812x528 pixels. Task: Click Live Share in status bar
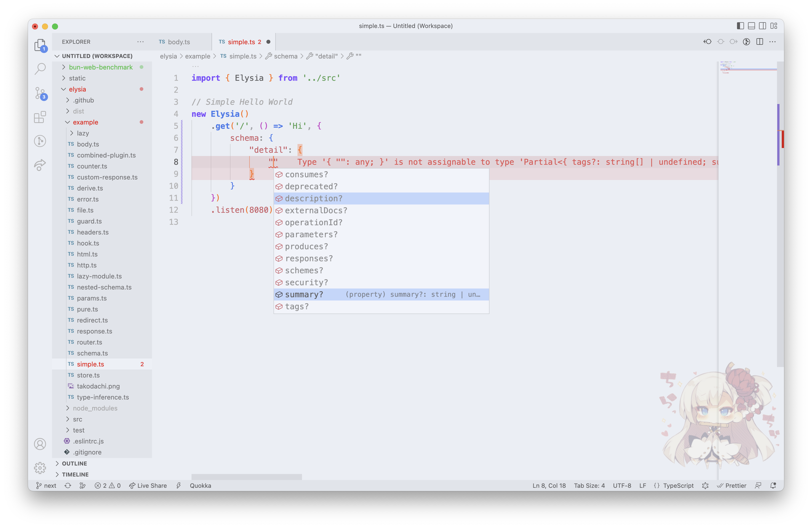(148, 485)
